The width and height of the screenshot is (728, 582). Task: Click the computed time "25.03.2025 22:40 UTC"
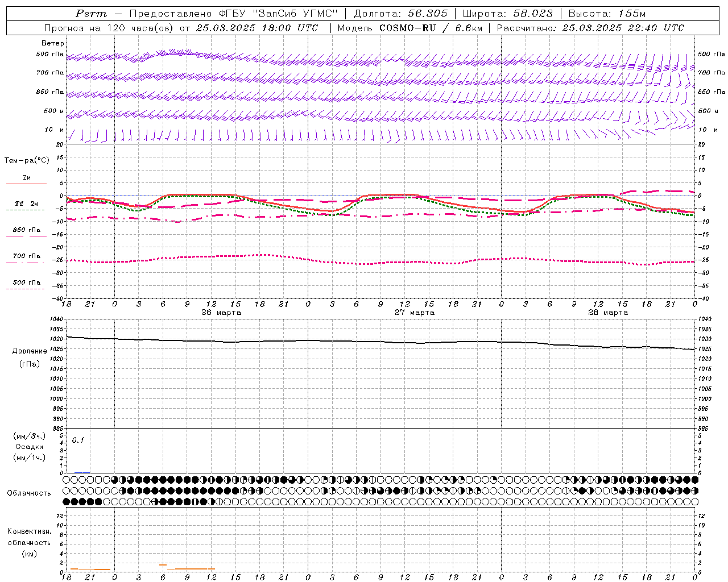[x=623, y=28]
